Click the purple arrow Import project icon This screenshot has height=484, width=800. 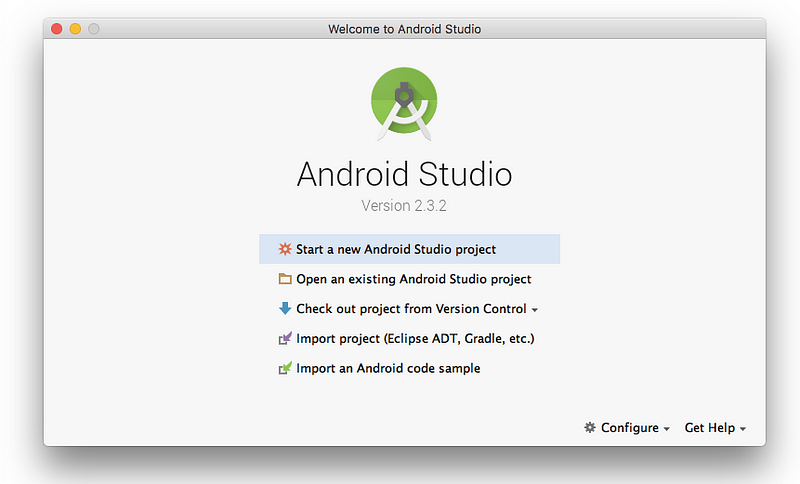285,338
